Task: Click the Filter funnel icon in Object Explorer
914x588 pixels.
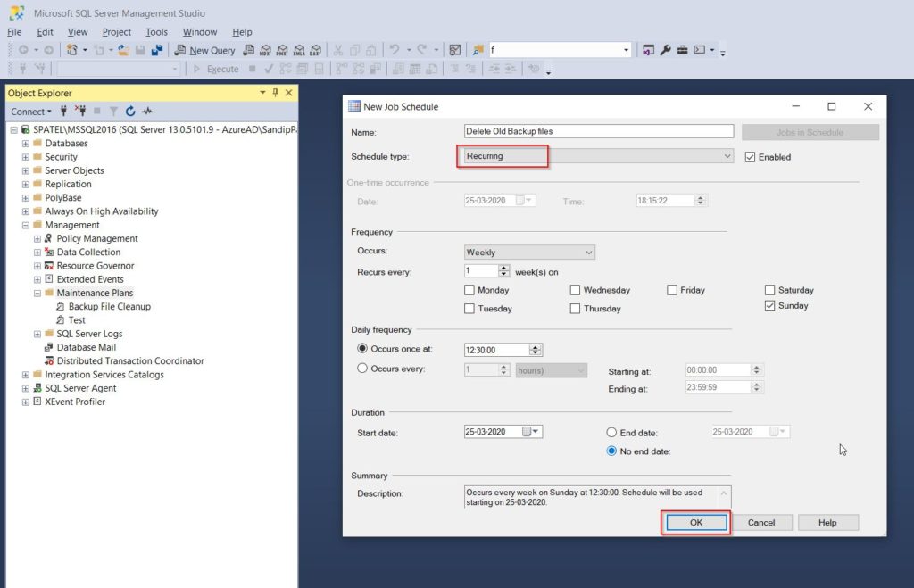Action: coord(113,111)
